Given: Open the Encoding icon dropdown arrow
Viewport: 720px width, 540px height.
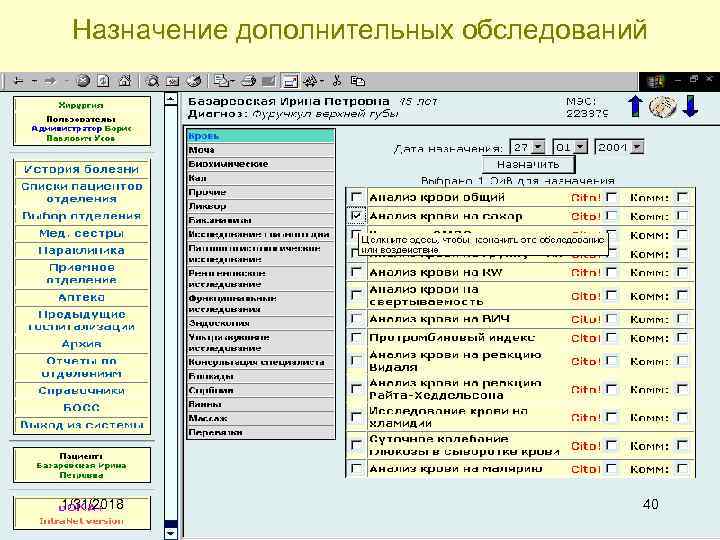Looking at the screenshot, I should [322, 82].
